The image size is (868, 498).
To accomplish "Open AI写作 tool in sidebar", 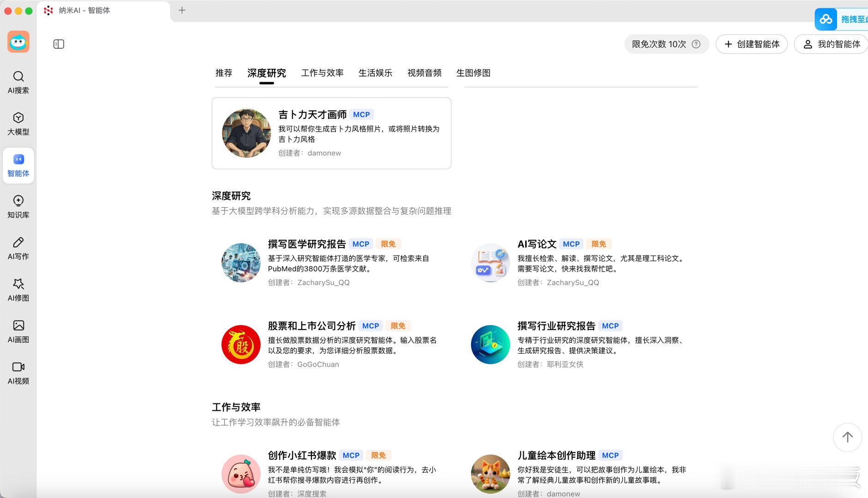I will (x=18, y=249).
